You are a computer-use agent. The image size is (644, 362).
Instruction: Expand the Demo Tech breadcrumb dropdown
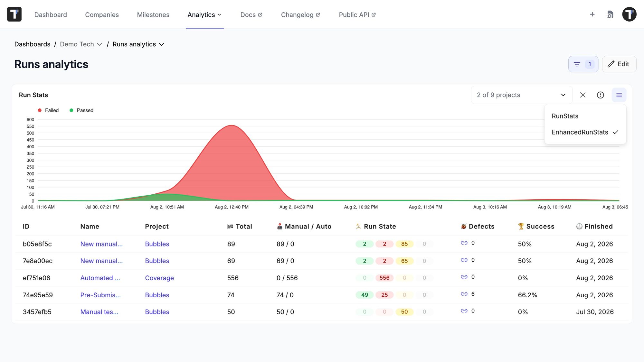pos(81,44)
